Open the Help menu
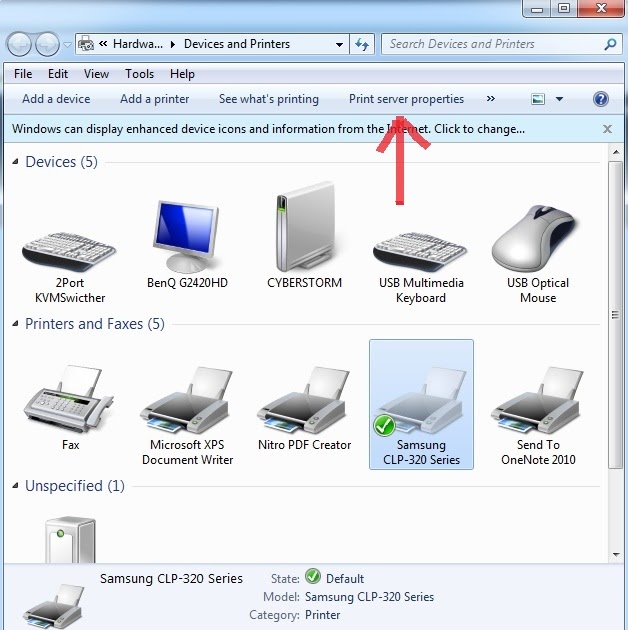This screenshot has width=628, height=630. click(182, 74)
